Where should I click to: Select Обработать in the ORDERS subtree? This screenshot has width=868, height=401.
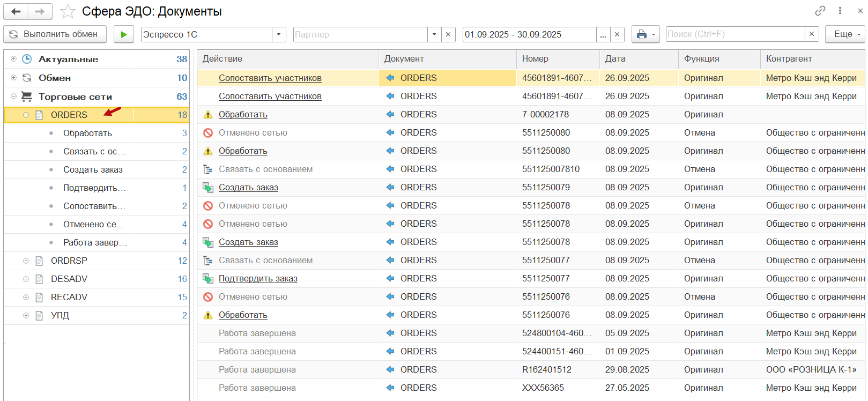(87, 133)
